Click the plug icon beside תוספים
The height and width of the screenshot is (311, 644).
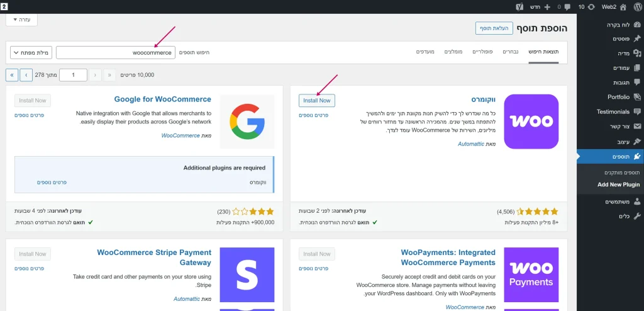pos(637,156)
